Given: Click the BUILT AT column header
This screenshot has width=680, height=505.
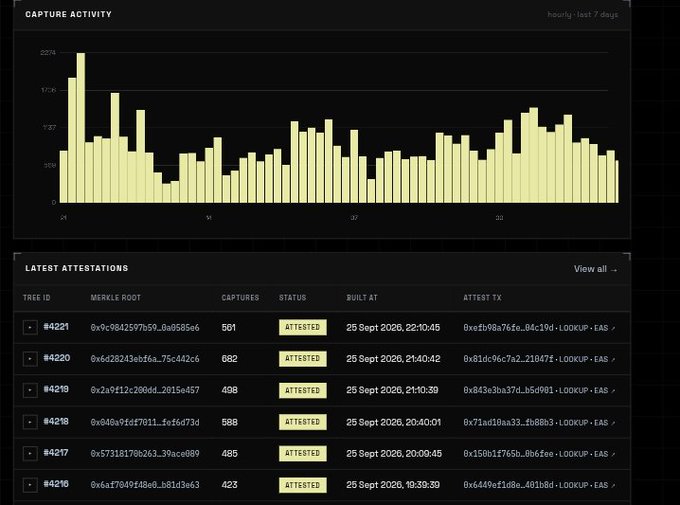Looking at the screenshot, I should [x=362, y=298].
